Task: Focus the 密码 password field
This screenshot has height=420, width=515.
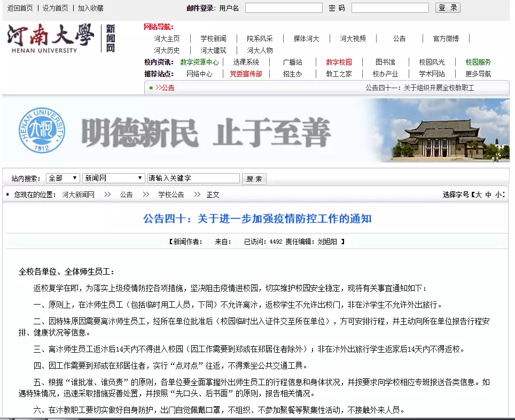Action: click(x=389, y=8)
